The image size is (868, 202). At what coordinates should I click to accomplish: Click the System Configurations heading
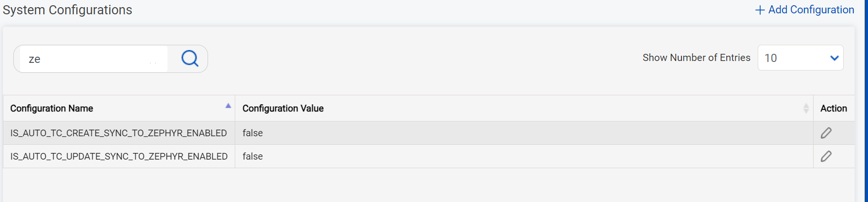point(68,10)
